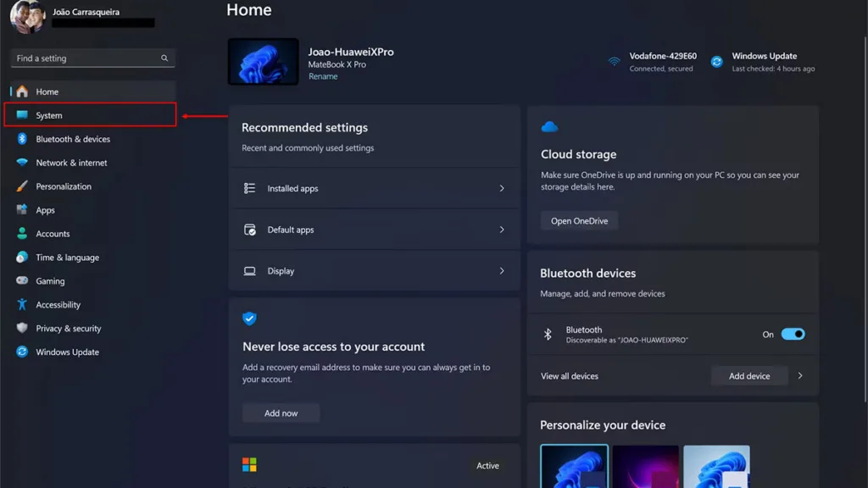Click the System monitor icon
The image size is (868, 488).
point(22,114)
